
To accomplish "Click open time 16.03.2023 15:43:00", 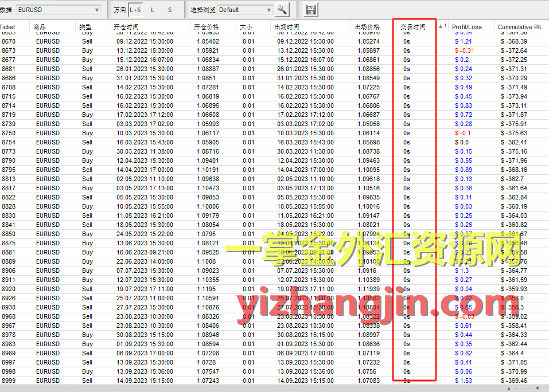I will pos(145,142).
